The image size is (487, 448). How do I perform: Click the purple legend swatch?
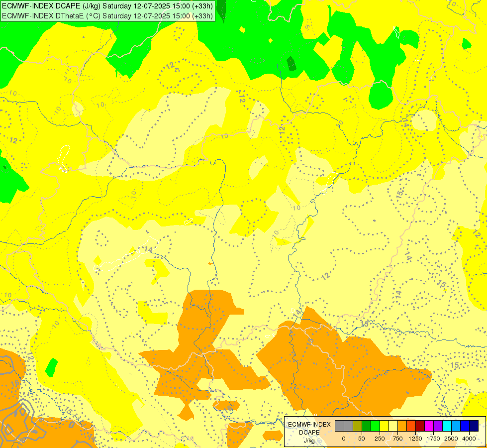pyautogui.click(x=438, y=426)
